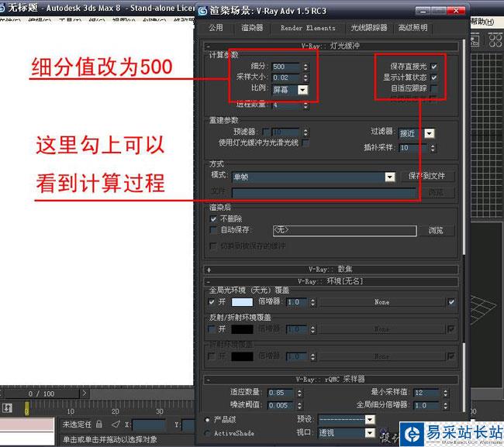The image size is (504, 447).
Task: Click the 反射/折射环境 None map button
Action: coord(381,329)
